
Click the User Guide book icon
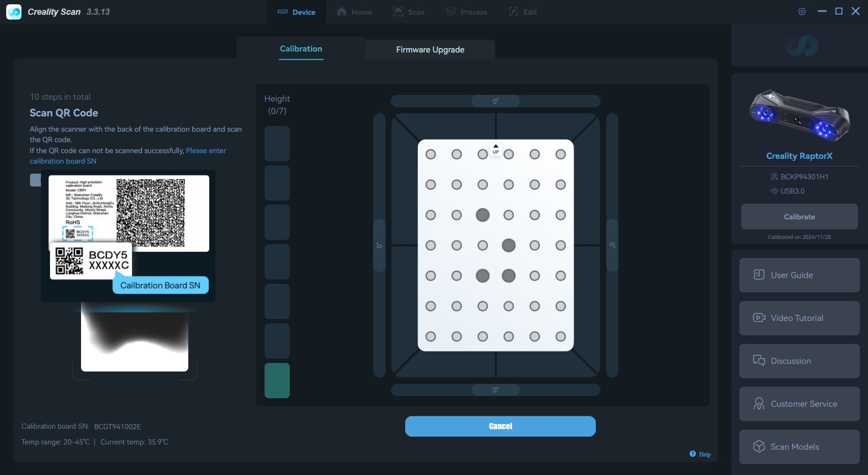point(759,275)
